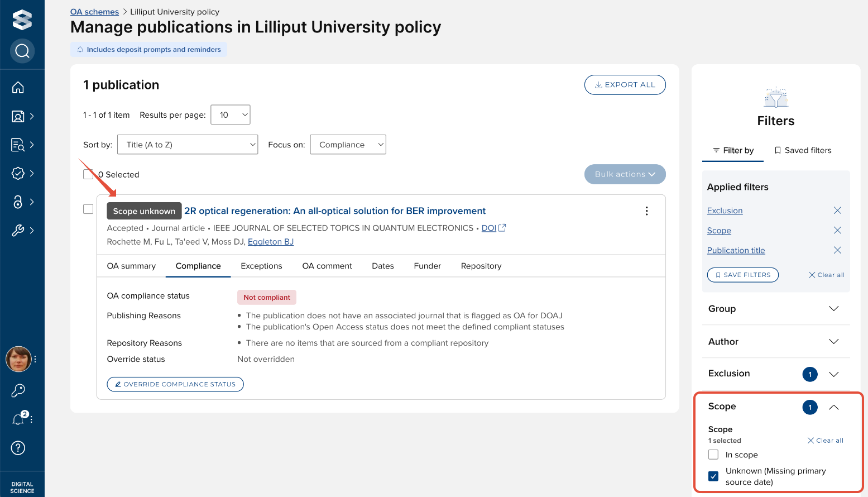Image resolution: width=868 pixels, height=497 pixels.
Task: Open the key icon in sidebar
Action: 18,390
